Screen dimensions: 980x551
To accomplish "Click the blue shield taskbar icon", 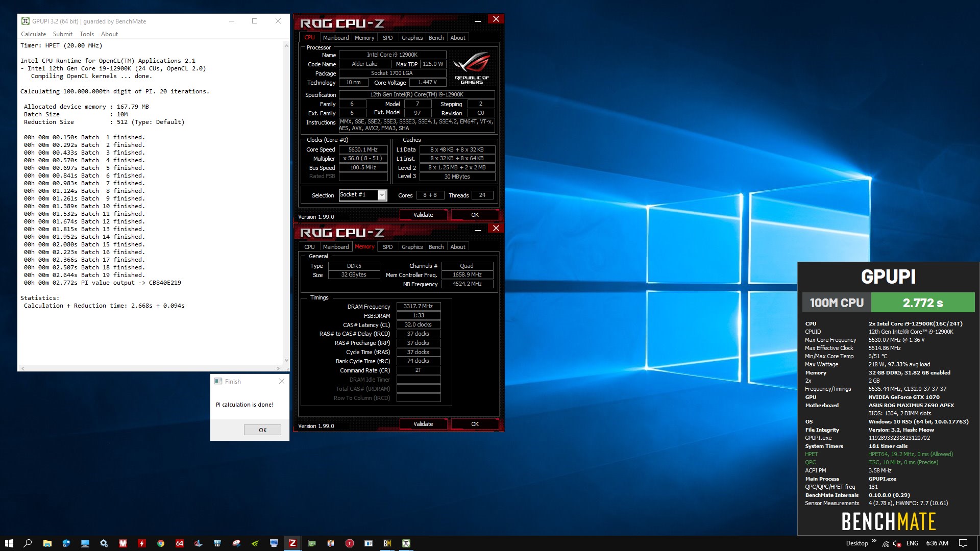I will pos(66,543).
